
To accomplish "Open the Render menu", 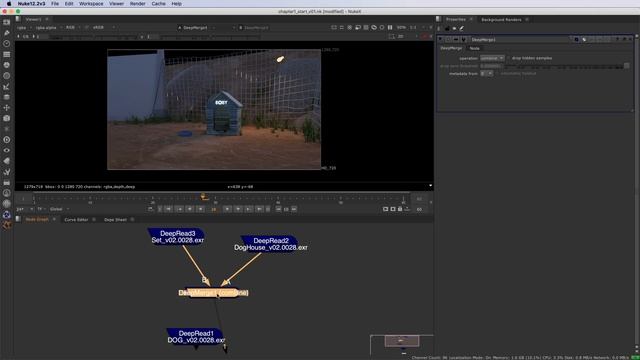I will [x=138, y=4].
